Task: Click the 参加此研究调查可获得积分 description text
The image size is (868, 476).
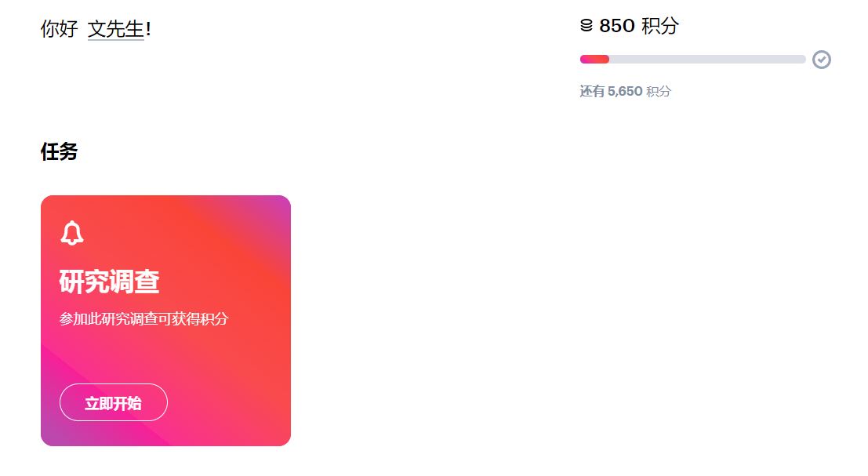Action: click(x=143, y=319)
